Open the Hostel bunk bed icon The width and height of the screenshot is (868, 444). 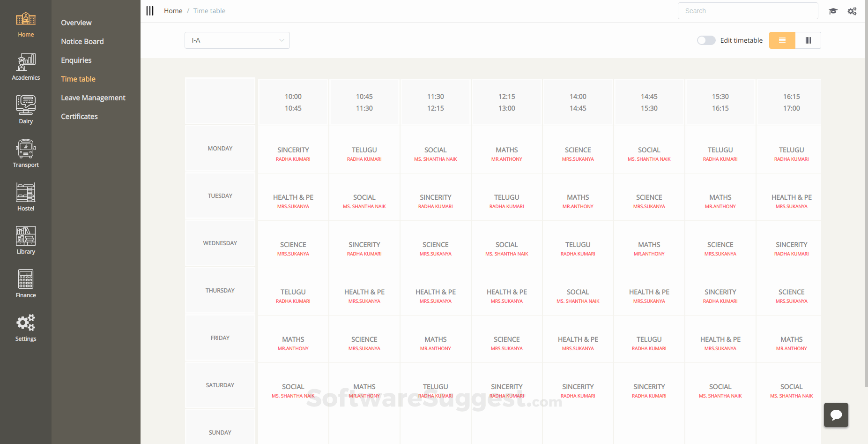pyautogui.click(x=26, y=192)
